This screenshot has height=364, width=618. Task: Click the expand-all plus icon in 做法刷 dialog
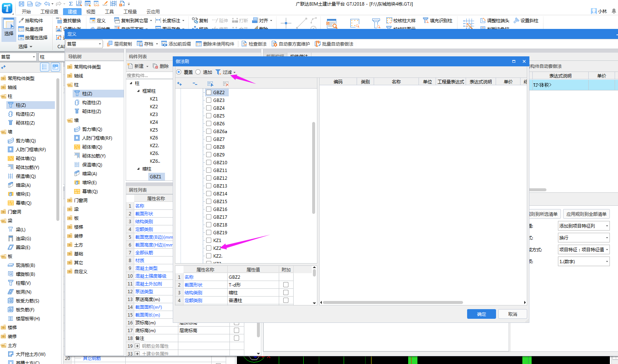pos(179,84)
